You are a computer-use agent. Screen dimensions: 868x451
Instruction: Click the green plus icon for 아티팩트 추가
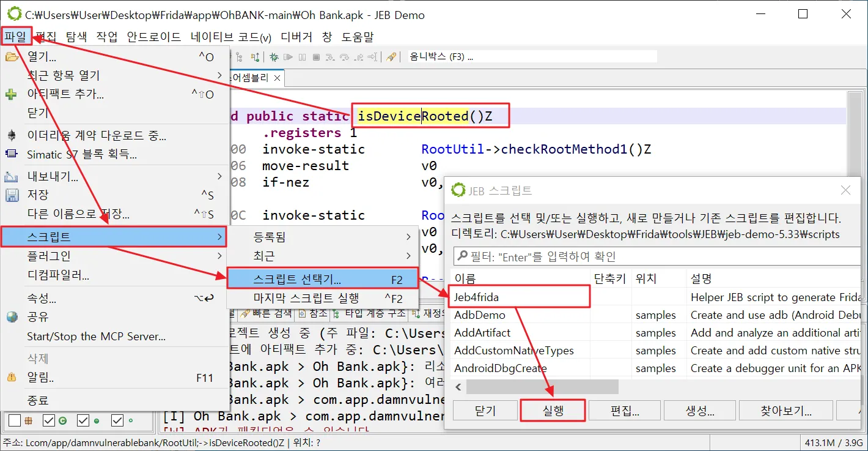point(12,95)
